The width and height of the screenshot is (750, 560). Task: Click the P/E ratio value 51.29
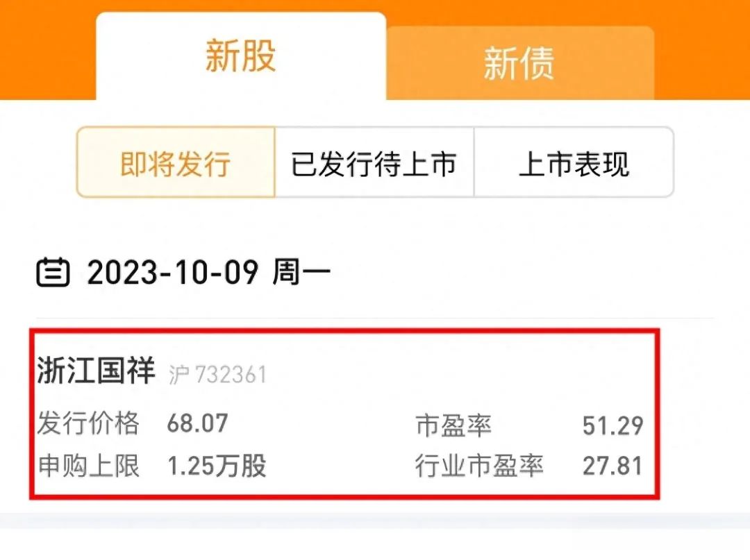click(612, 425)
